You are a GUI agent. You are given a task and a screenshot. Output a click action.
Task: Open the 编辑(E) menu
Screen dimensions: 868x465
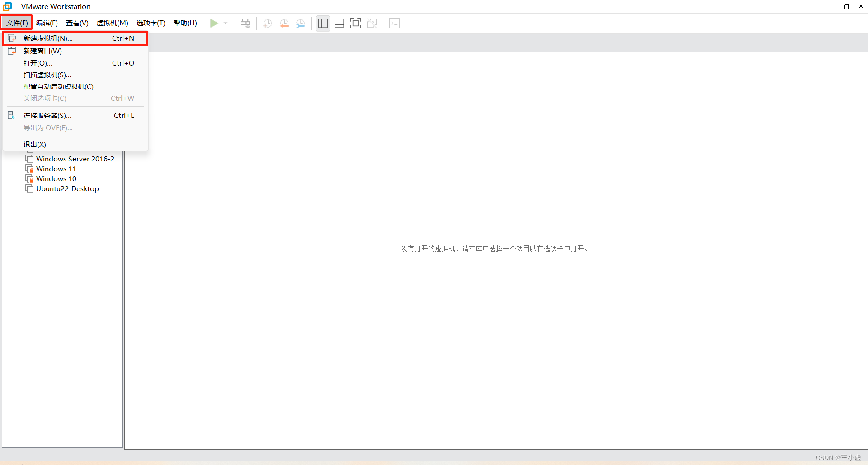(47, 23)
